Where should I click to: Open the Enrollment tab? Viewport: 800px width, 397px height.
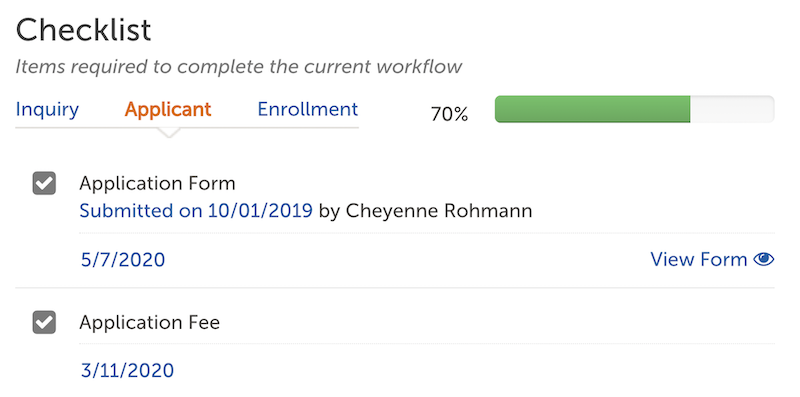point(308,109)
